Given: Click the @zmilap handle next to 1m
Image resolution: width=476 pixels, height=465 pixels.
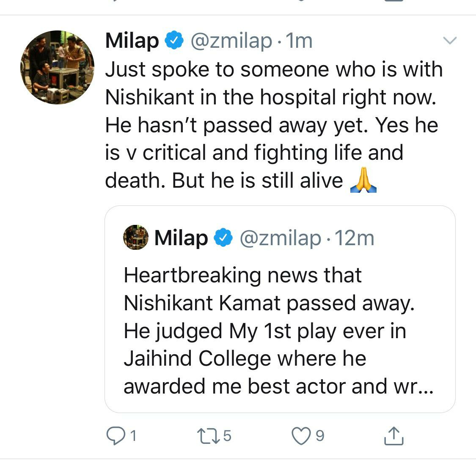Looking at the screenshot, I should (231, 41).
